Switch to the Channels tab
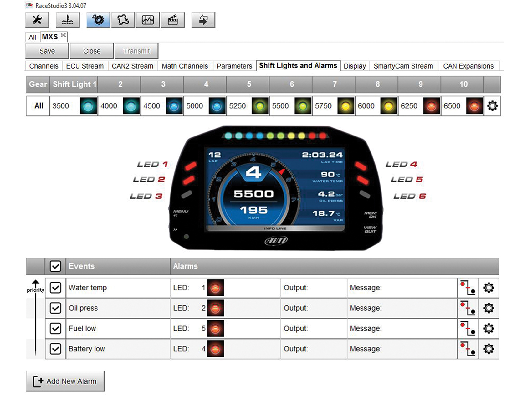Screen dimensions: 532x399 (43, 66)
